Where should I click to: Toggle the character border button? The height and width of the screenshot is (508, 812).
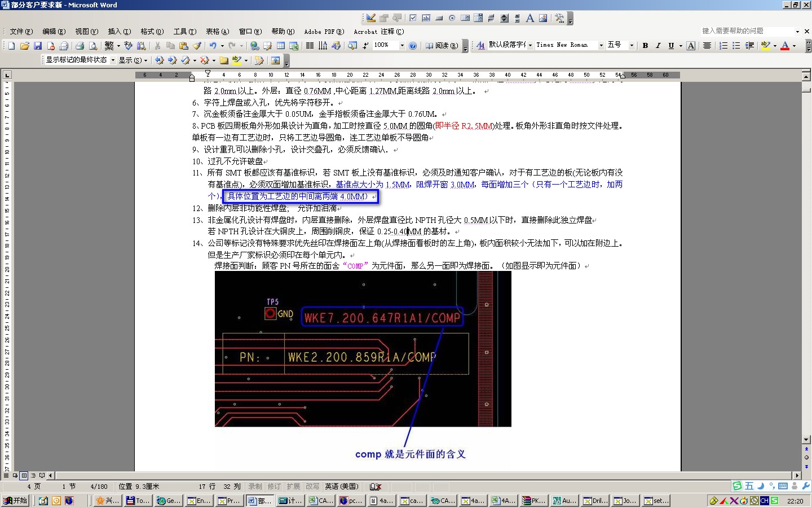click(691, 45)
